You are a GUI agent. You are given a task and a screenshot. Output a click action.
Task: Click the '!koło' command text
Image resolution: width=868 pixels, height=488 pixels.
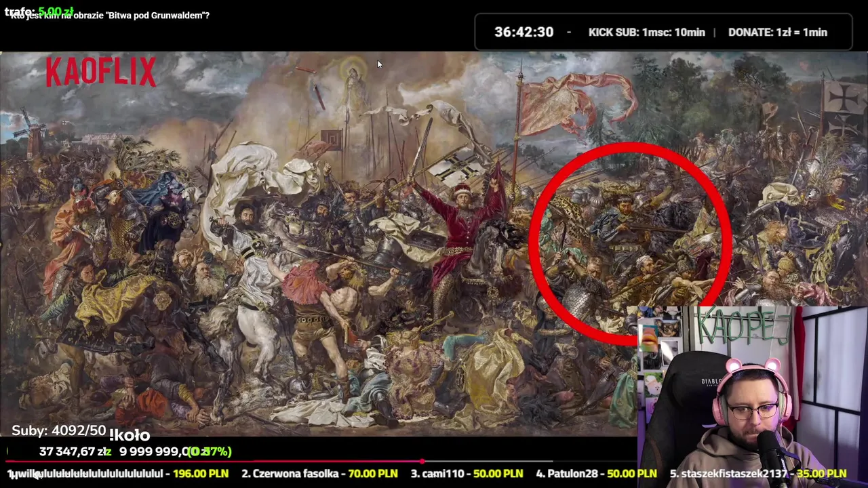pos(129,435)
